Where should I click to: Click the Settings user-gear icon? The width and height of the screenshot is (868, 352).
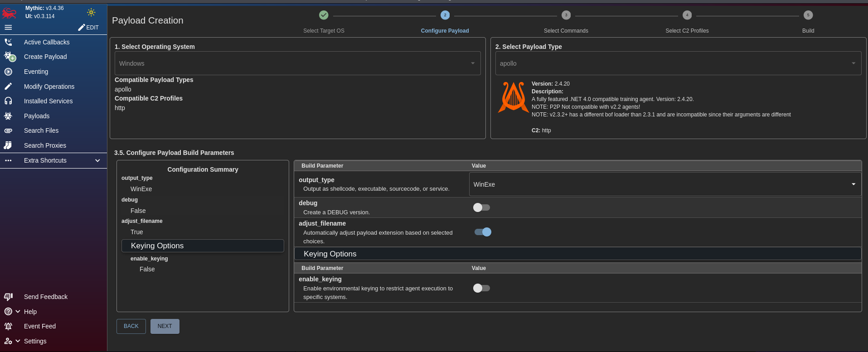pyautogui.click(x=8, y=341)
